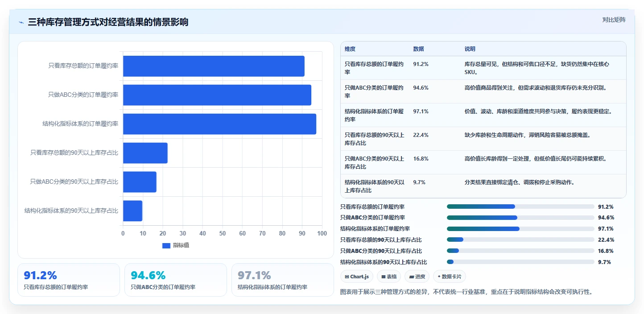Click table description starting 库存总量可见
This screenshot has height=314, width=644.
537,68
